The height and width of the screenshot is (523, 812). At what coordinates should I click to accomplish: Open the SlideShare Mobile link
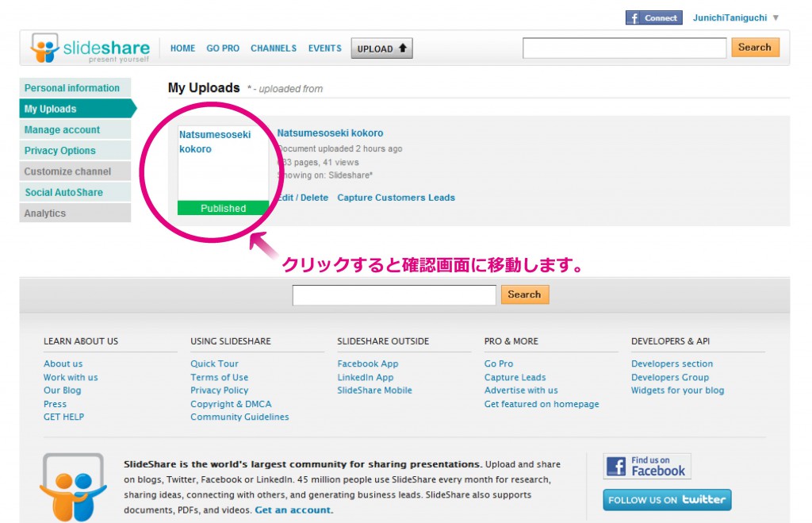click(x=374, y=390)
